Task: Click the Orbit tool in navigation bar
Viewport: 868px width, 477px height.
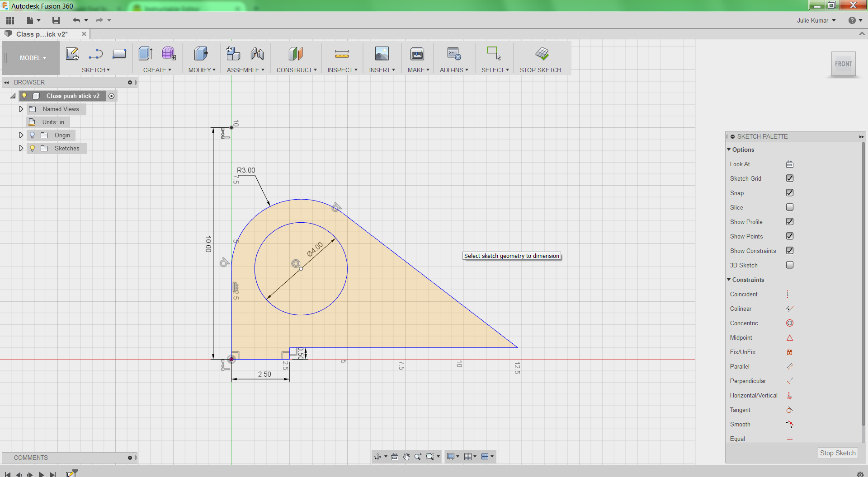Action: tap(377, 457)
